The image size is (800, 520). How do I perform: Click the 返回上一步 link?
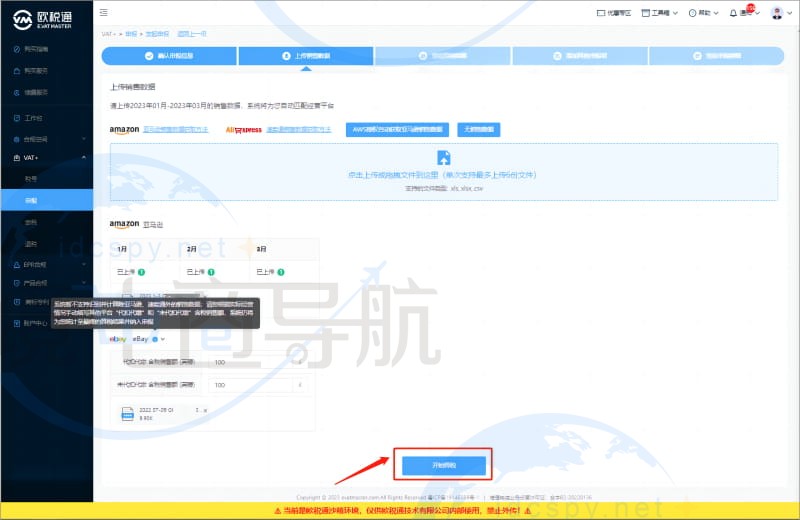[x=192, y=34]
